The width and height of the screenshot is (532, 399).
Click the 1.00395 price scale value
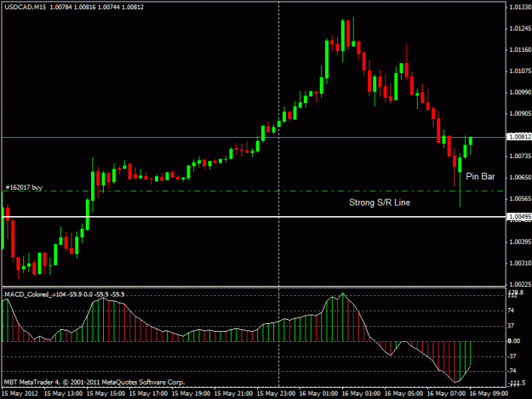[520, 242]
